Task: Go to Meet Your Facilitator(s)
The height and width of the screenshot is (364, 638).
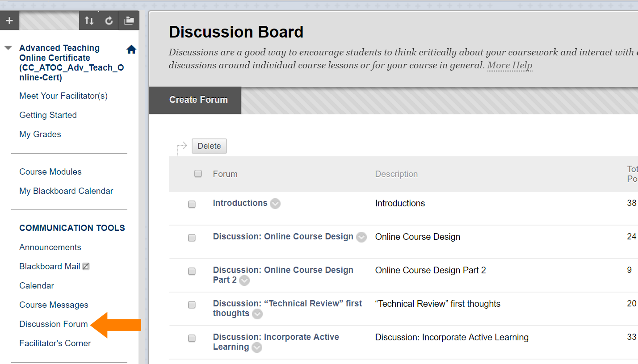Action: tap(63, 96)
